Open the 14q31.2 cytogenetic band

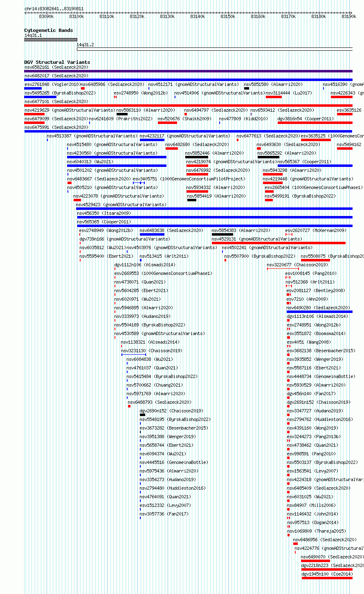click(x=215, y=49)
